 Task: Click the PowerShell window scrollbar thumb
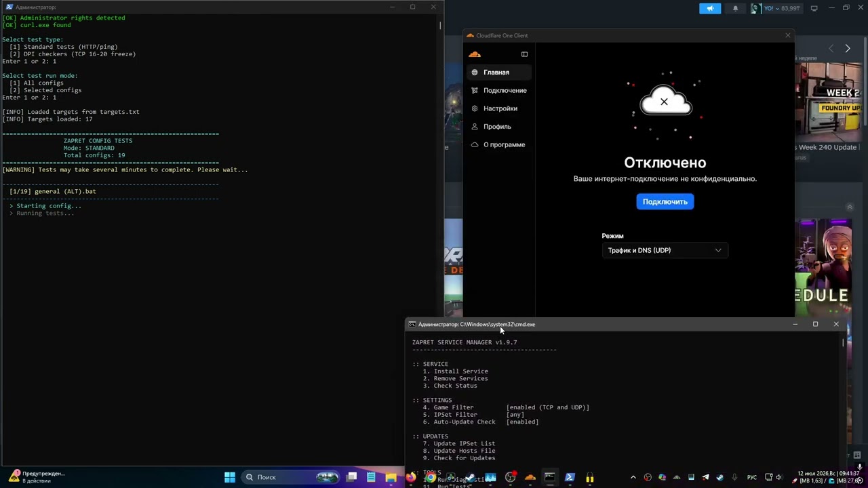[440, 26]
